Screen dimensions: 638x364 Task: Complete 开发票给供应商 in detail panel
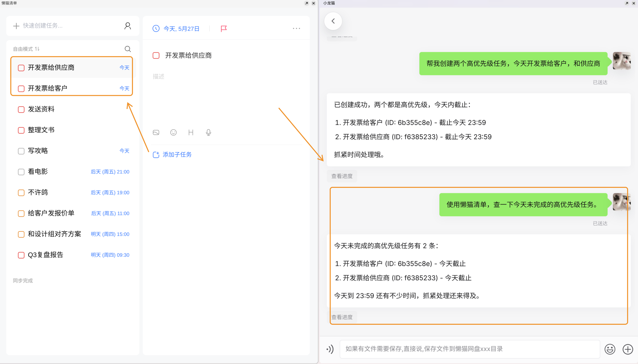click(156, 55)
